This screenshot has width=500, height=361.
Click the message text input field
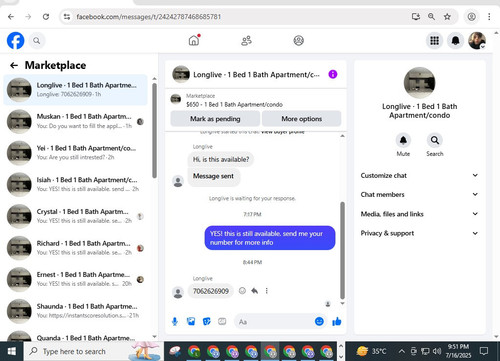[274, 321]
